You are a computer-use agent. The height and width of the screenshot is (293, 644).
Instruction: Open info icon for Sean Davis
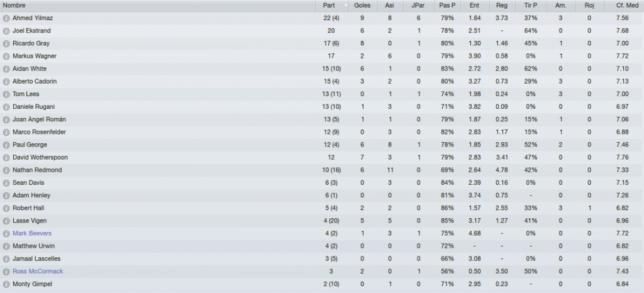pyautogui.click(x=6, y=183)
